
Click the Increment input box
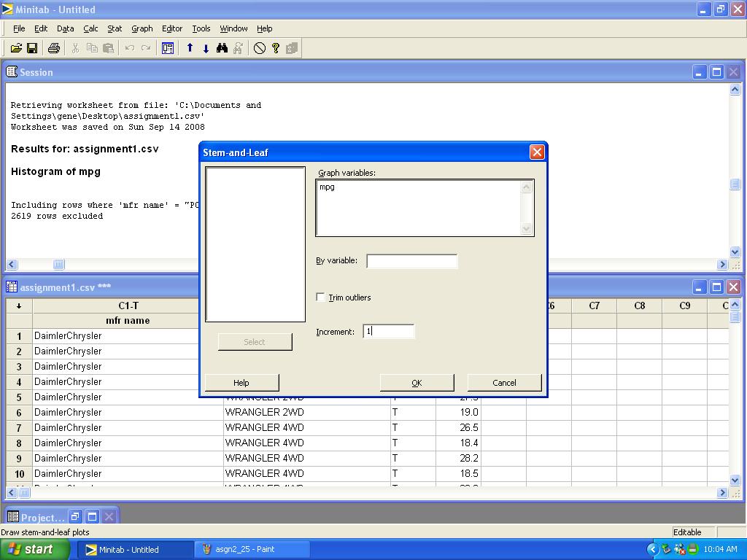389,332
